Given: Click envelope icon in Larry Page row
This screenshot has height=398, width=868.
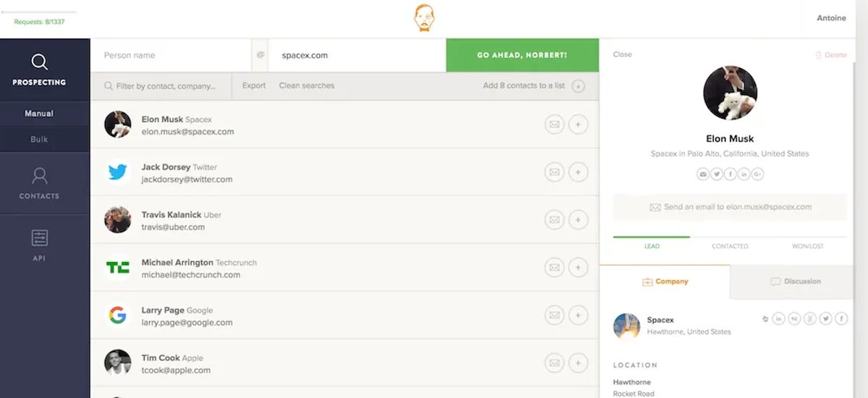Looking at the screenshot, I should pos(554,316).
